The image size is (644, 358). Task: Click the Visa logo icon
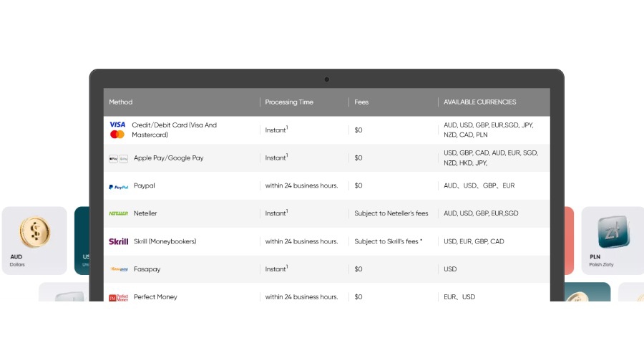[x=117, y=125]
